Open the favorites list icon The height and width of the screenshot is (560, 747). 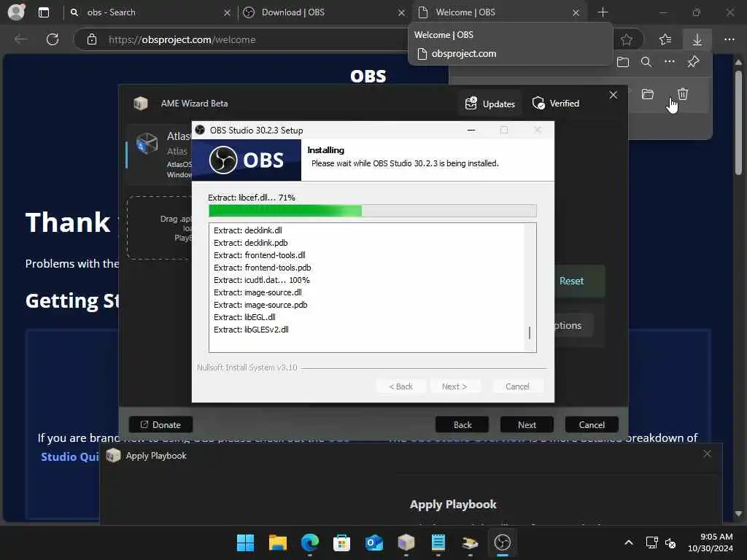(x=665, y=39)
